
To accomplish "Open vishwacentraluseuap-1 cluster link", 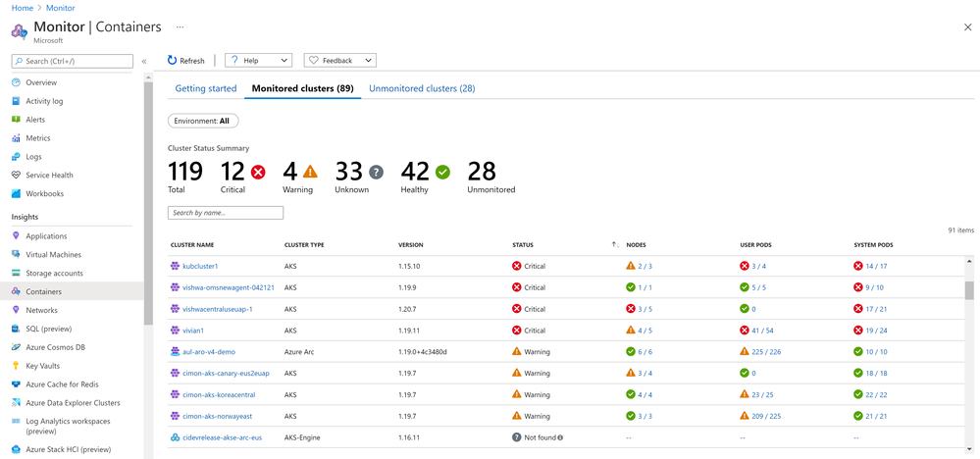I will coord(218,309).
